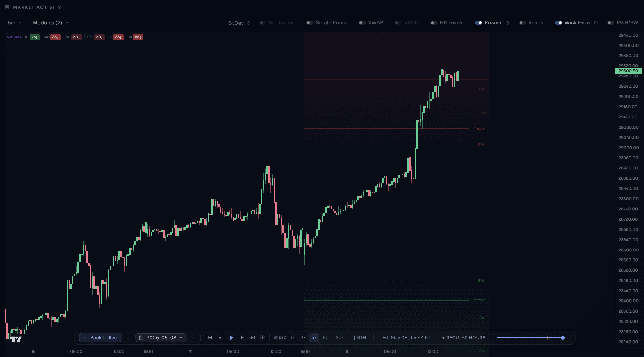Skip to the end of the replay
644x357 pixels.
coord(253,338)
